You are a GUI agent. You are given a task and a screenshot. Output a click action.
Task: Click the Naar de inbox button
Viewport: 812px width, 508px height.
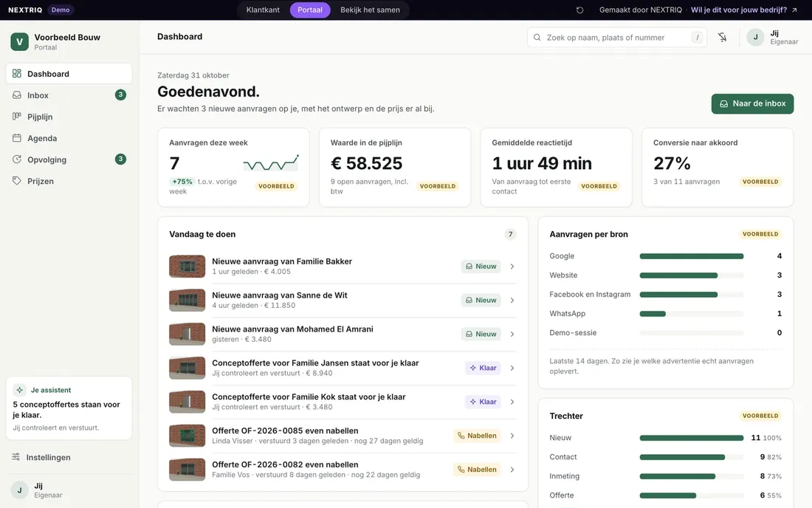(x=752, y=103)
